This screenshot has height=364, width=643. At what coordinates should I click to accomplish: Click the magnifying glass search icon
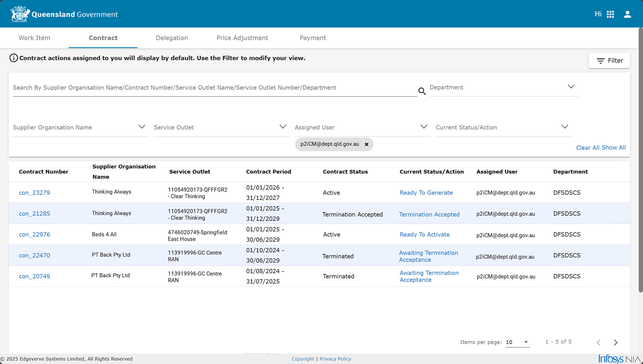click(422, 91)
